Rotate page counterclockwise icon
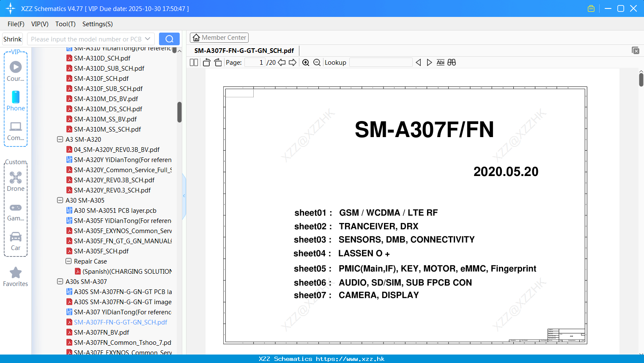This screenshot has height=363, width=644. coord(206,63)
